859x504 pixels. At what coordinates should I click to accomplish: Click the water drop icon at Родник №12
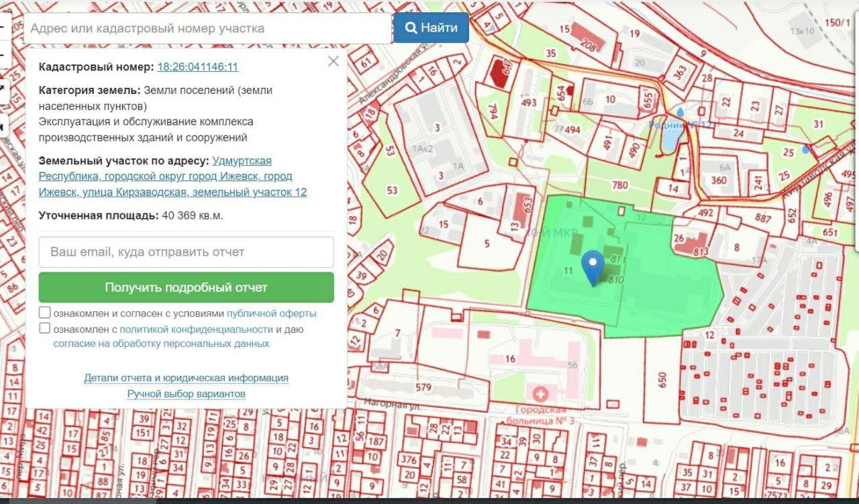[x=680, y=112]
